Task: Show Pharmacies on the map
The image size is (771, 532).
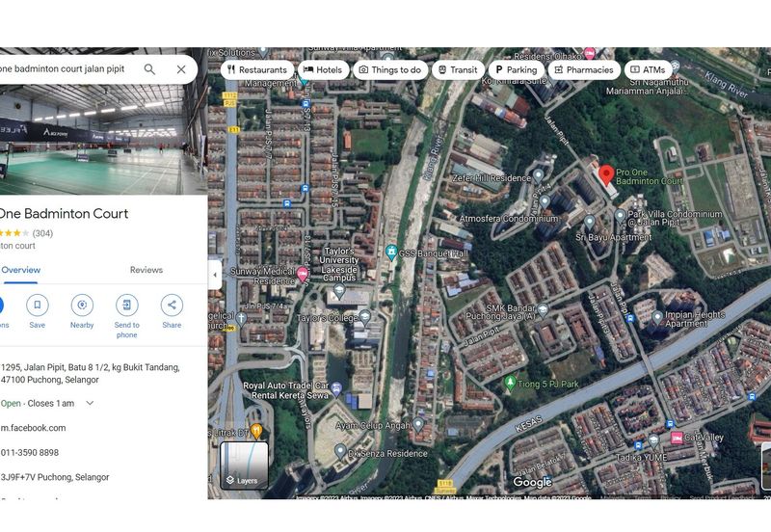Action: 583,69
